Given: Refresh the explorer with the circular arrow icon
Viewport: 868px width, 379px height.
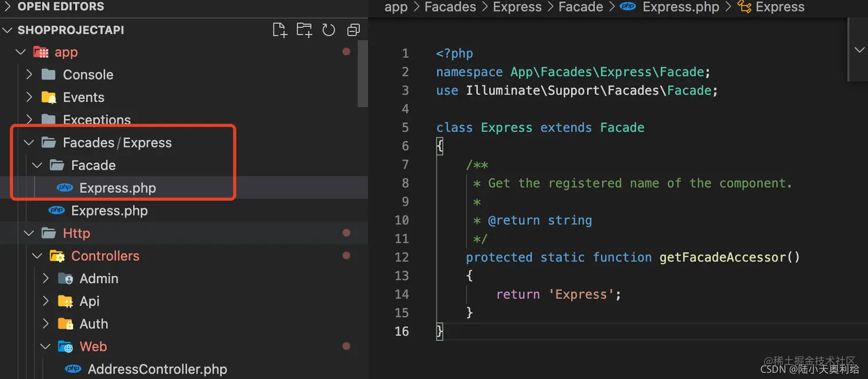Looking at the screenshot, I should 329,30.
